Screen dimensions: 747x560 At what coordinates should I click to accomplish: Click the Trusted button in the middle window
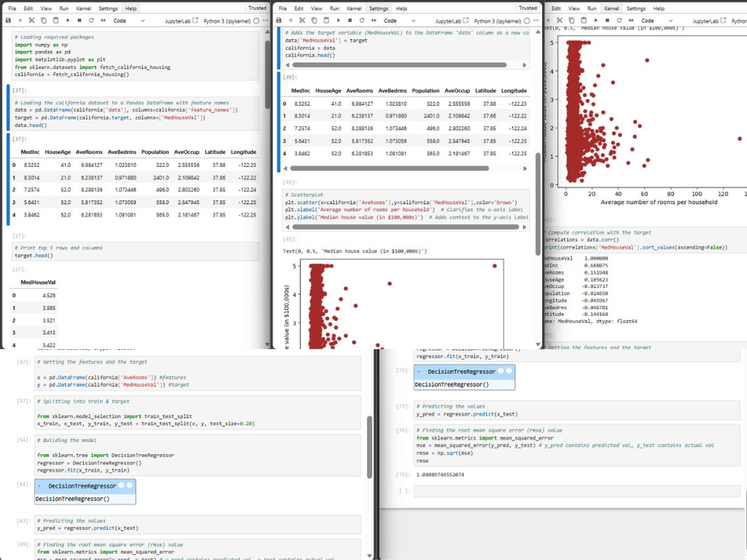527,7
